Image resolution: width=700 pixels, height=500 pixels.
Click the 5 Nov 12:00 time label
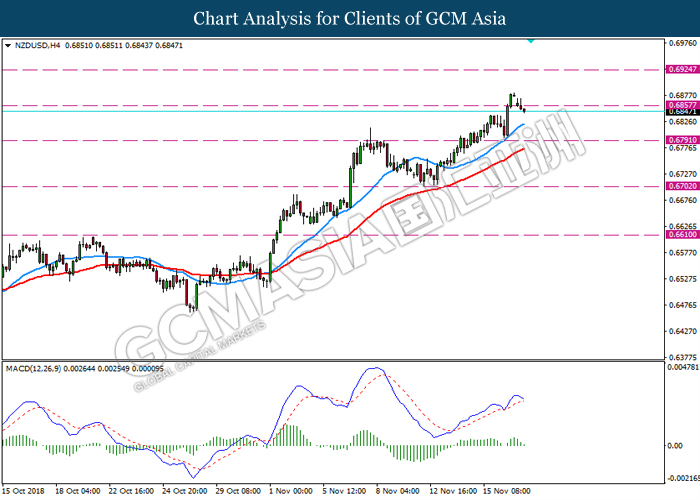344,491
